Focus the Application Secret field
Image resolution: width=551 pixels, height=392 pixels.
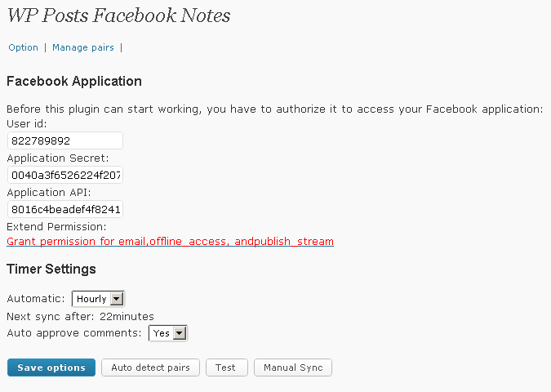[65, 175]
